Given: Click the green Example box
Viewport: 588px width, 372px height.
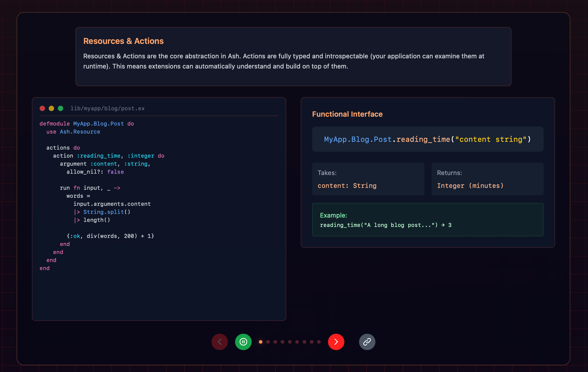Looking at the screenshot, I should pos(428,220).
